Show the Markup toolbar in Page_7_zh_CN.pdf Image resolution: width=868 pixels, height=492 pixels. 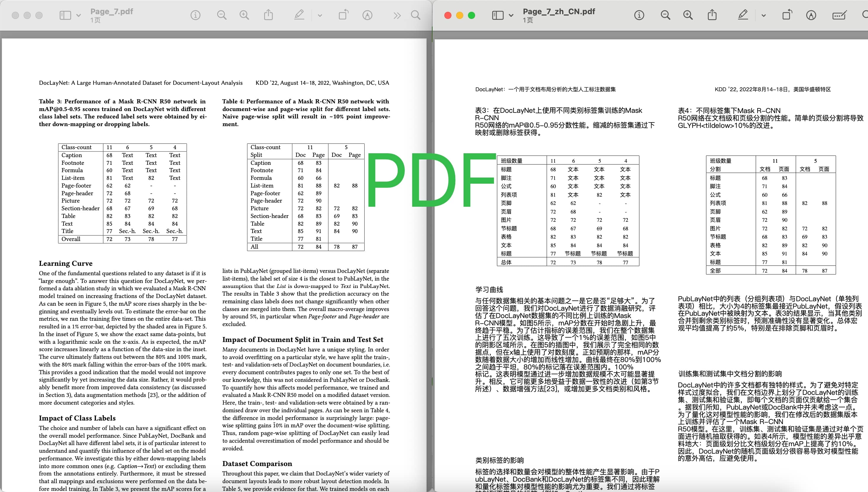point(743,15)
